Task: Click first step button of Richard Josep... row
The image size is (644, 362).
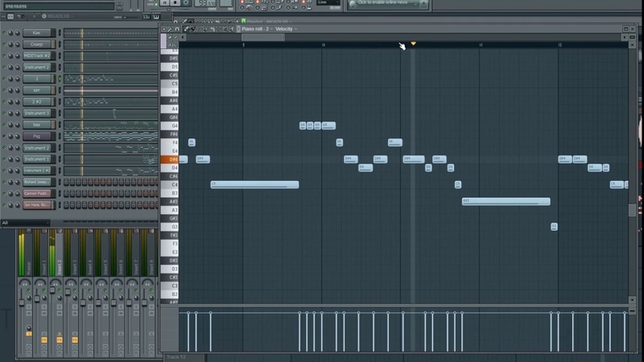Action: pyautogui.click(x=66, y=182)
